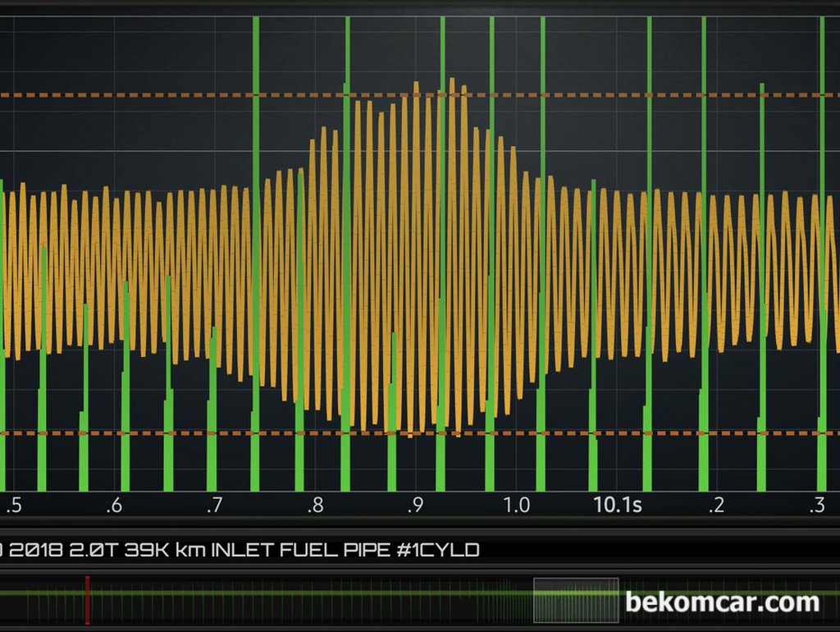Click the 1.0 time axis label
Image resolution: width=840 pixels, height=632 pixels.
click(517, 505)
